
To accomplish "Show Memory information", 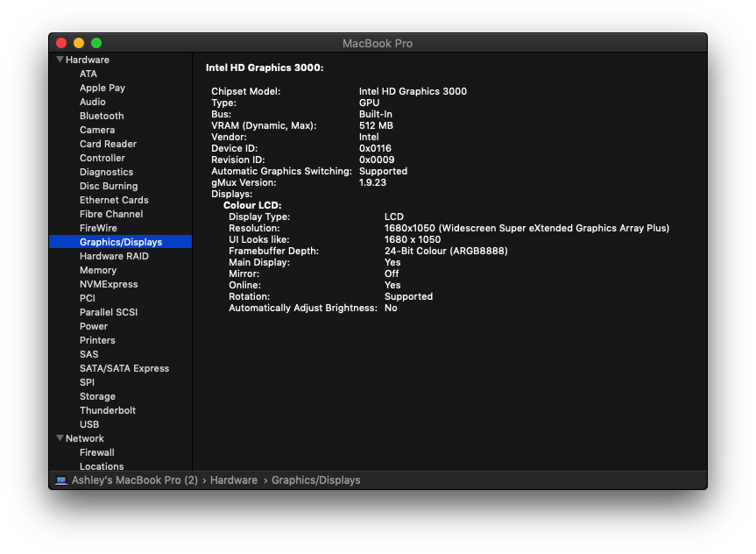I will [x=98, y=270].
